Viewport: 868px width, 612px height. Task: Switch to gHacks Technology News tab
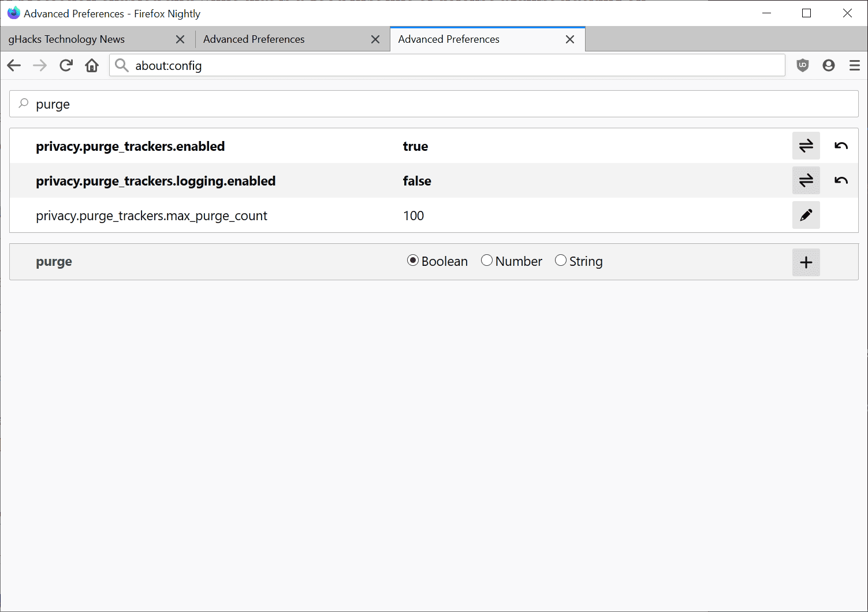tap(97, 39)
